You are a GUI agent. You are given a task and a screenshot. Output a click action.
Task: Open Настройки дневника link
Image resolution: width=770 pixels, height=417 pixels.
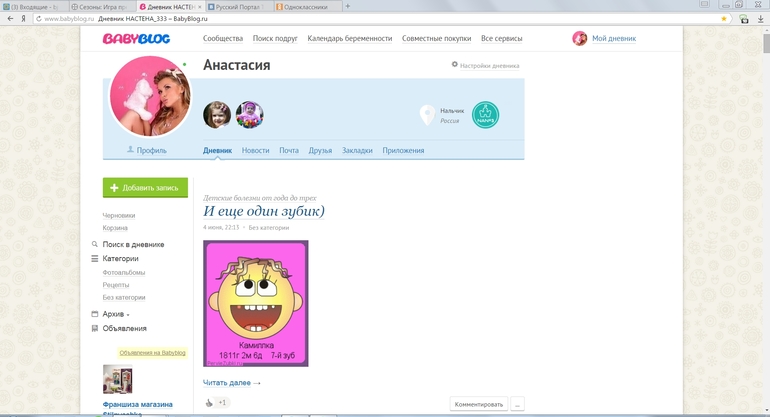pyautogui.click(x=489, y=66)
